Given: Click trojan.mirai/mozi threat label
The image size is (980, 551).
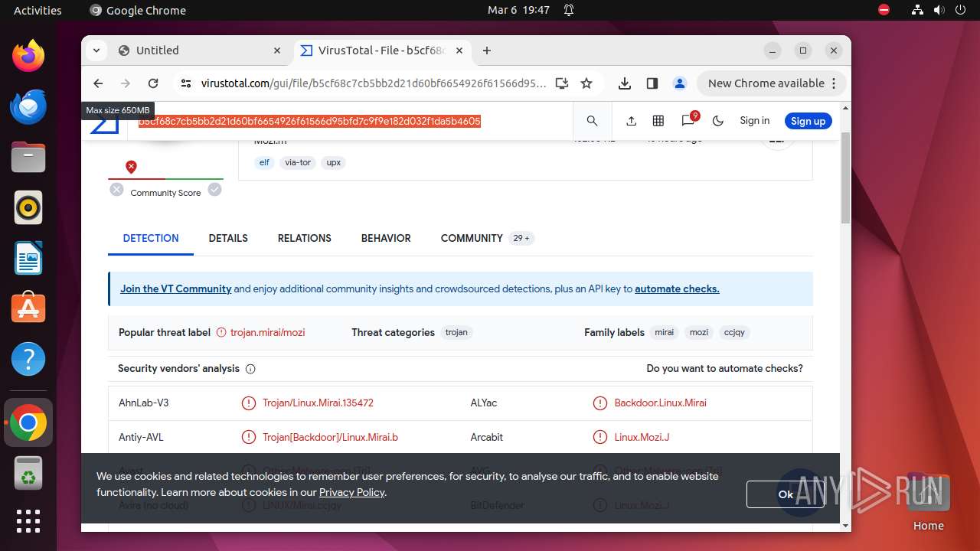Looking at the screenshot, I should click(x=267, y=332).
